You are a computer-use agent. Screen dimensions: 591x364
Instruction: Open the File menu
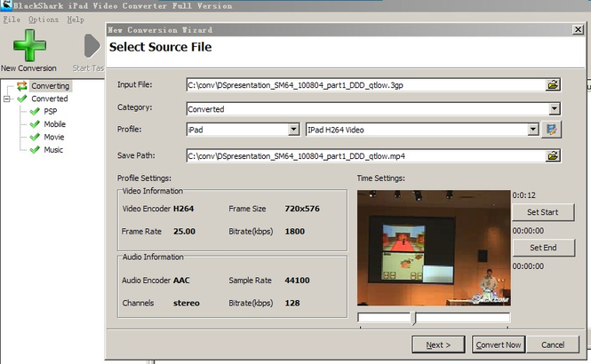click(12, 20)
